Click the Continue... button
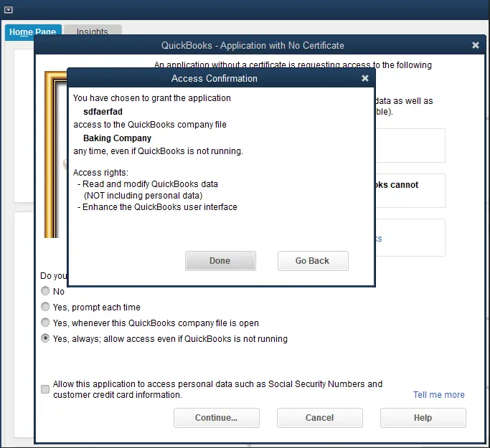The height and width of the screenshot is (448, 490). tap(217, 418)
